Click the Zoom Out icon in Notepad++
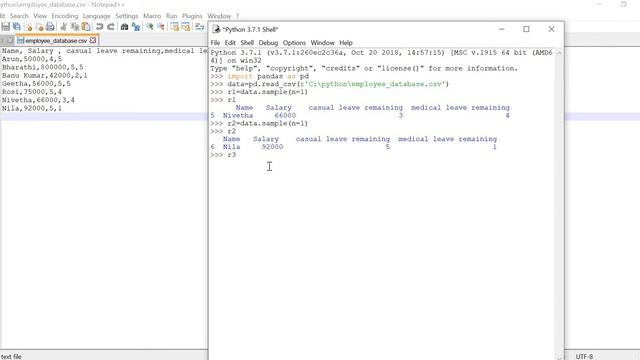 tap(161, 27)
